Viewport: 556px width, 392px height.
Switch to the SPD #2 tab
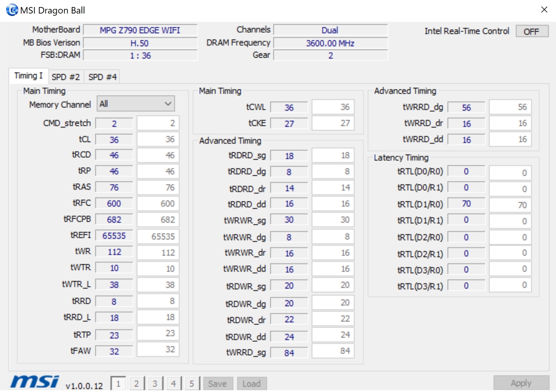(66, 77)
